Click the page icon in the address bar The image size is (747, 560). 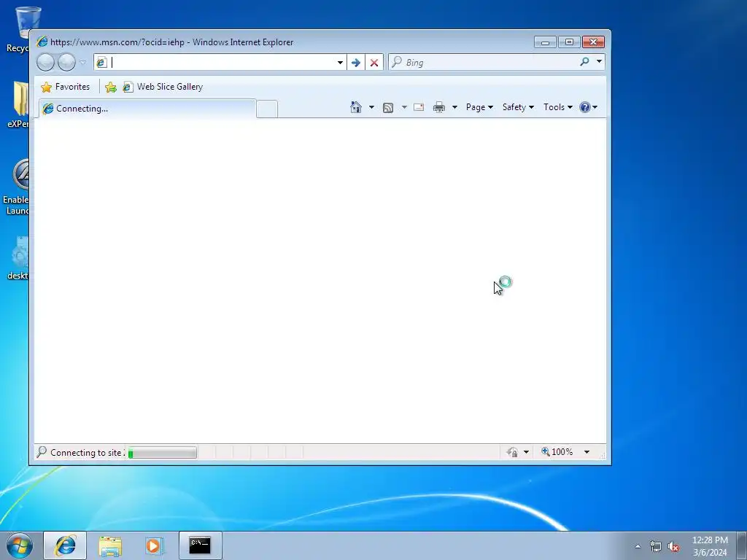point(101,63)
